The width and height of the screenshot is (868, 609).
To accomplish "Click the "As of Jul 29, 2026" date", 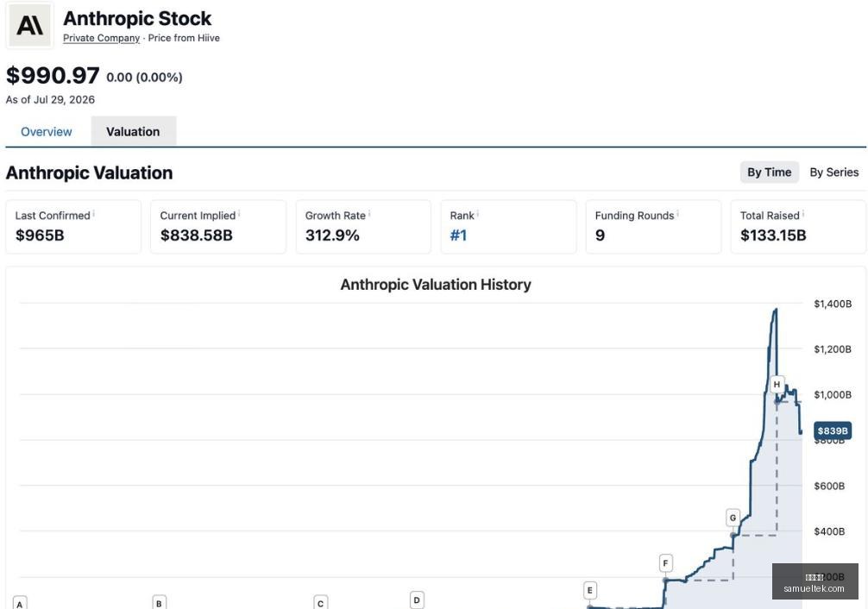I will click(50, 100).
